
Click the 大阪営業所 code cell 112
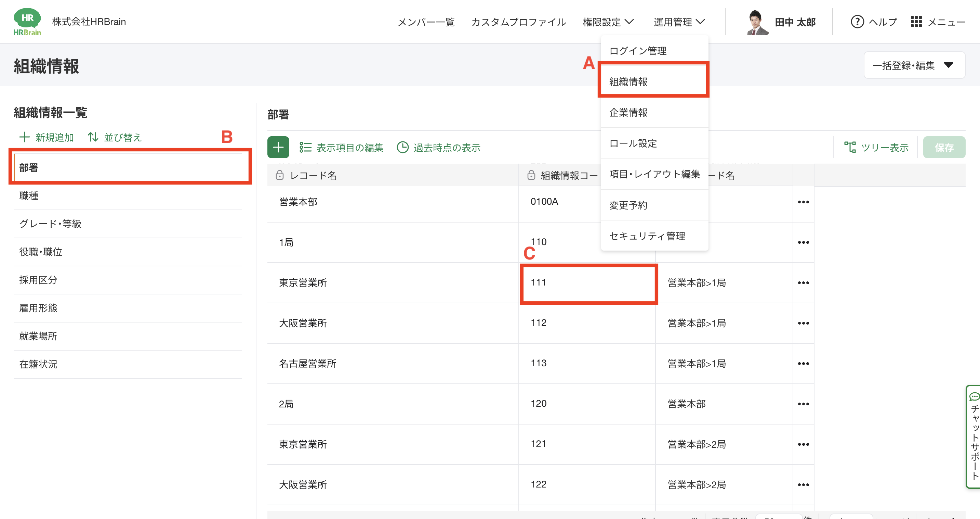[539, 323]
